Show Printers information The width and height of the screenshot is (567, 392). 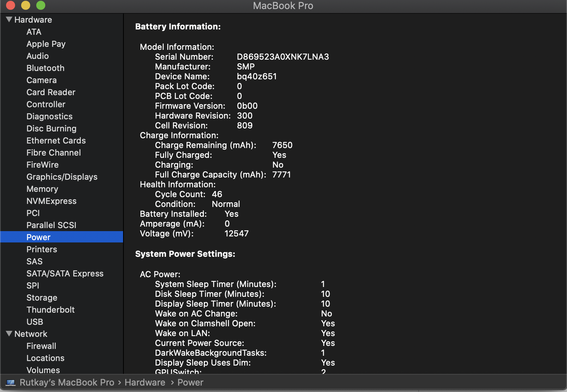(x=42, y=249)
